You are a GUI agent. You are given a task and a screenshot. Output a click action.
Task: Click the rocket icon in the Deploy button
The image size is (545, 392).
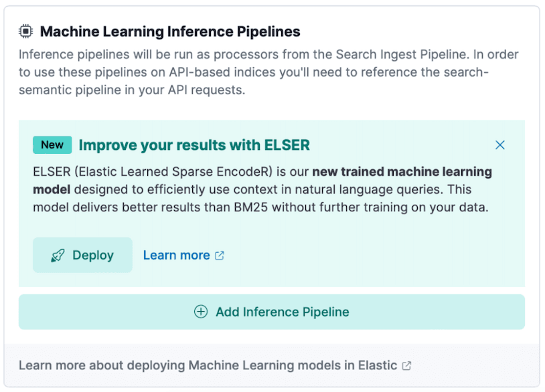(58, 256)
